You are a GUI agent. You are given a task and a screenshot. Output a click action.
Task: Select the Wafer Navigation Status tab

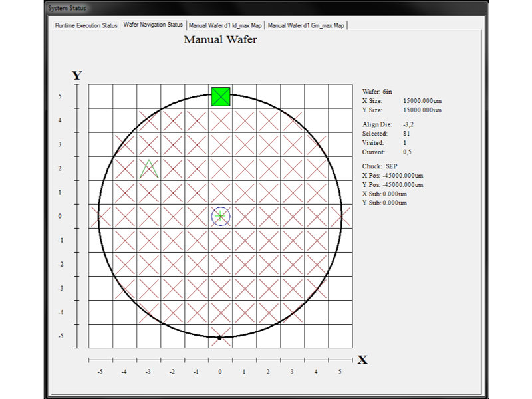(153, 25)
